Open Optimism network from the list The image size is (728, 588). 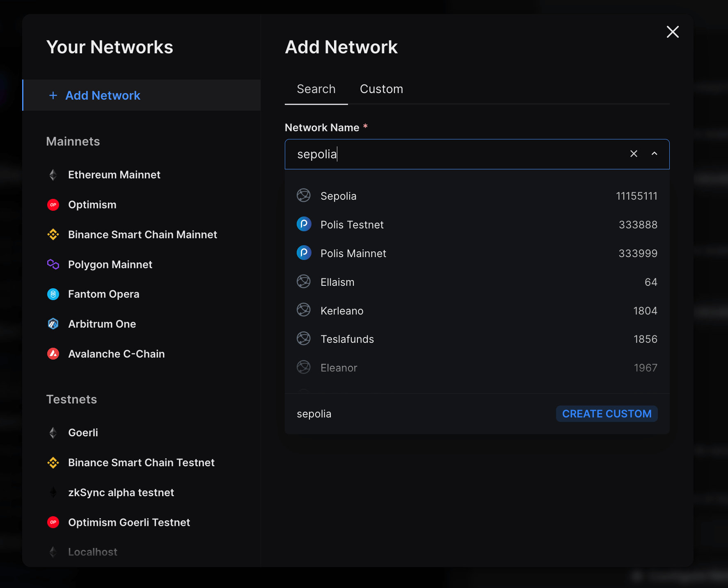click(x=142, y=205)
